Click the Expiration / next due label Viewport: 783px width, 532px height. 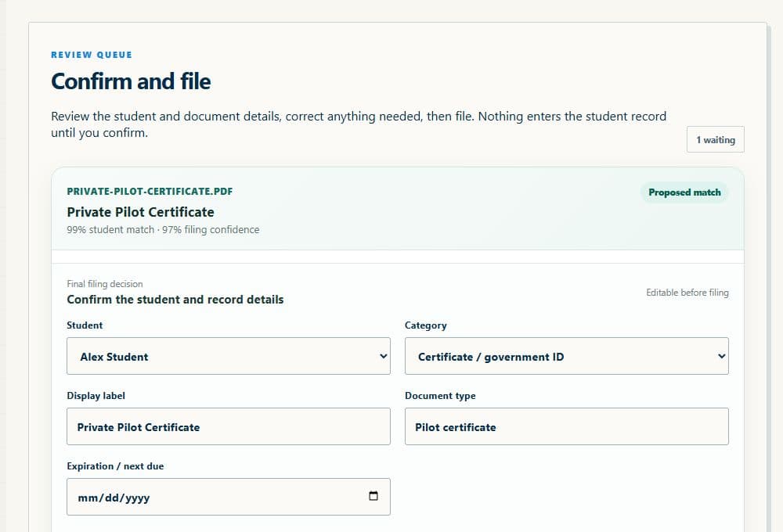tap(115, 466)
